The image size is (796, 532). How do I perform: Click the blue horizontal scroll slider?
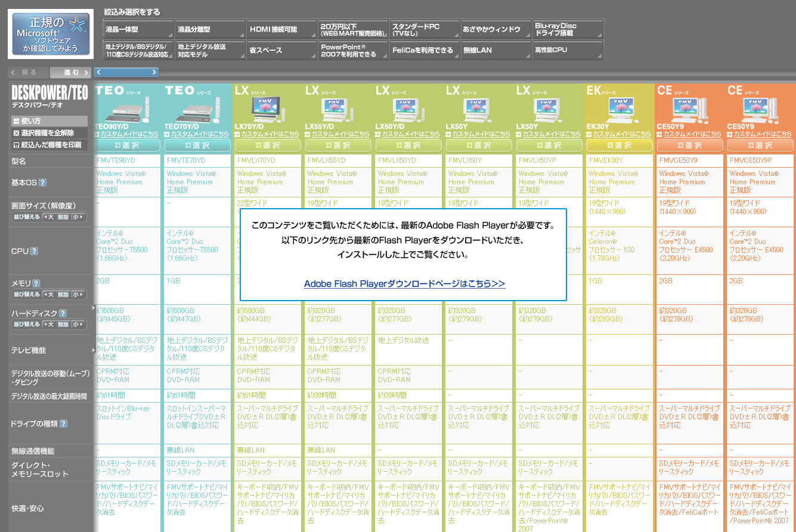click(x=126, y=72)
